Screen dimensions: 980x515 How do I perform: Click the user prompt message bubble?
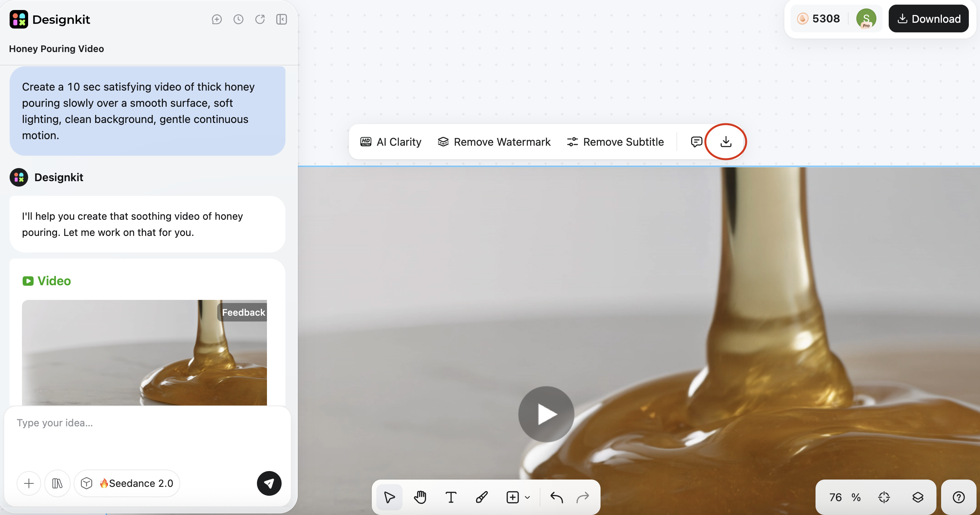pos(148,111)
